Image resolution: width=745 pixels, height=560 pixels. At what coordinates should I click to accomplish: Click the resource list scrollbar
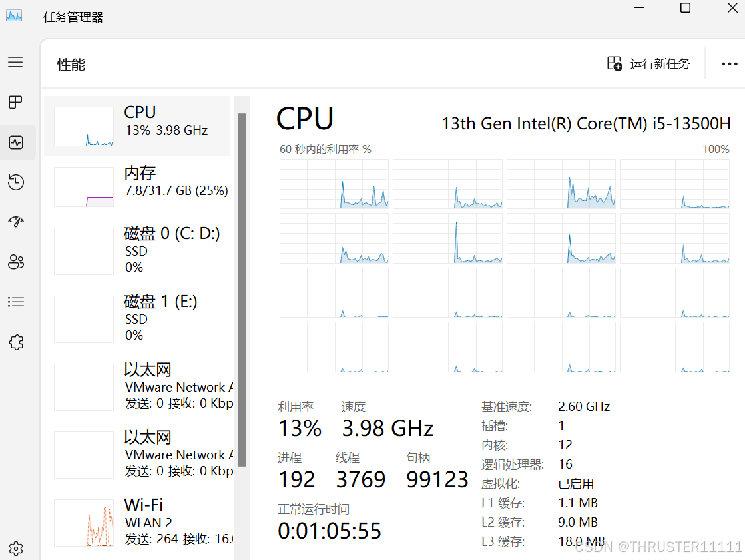pyautogui.click(x=242, y=290)
